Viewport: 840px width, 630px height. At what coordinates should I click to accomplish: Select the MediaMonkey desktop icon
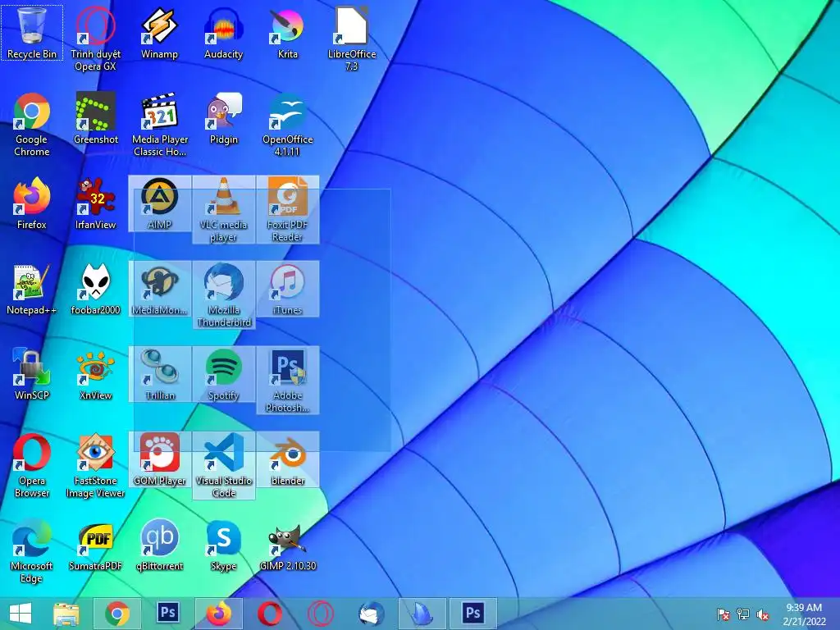coord(159,289)
